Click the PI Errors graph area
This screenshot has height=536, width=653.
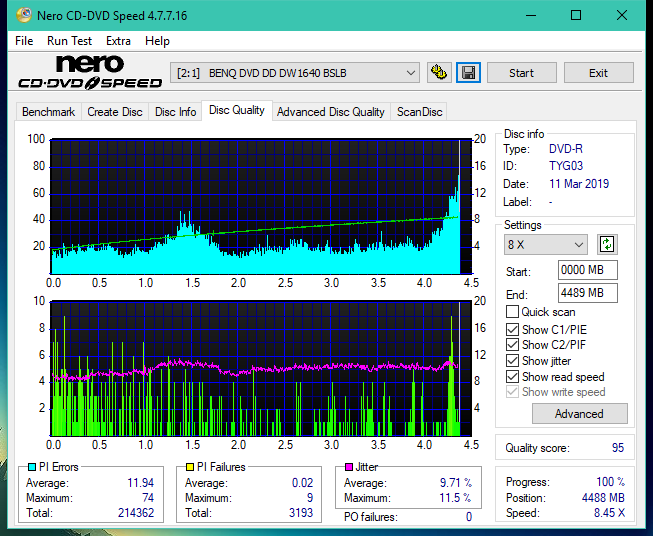coord(261,207)
